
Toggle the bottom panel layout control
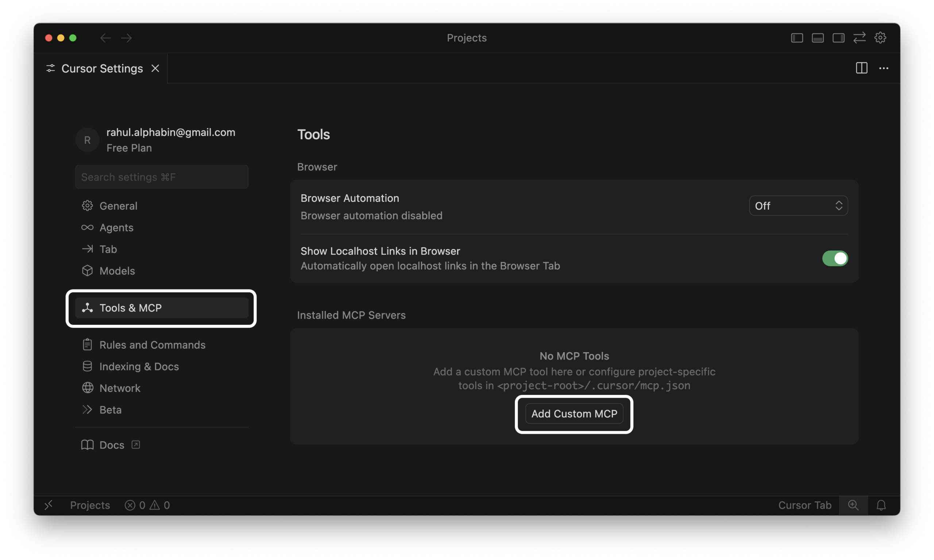pos(817,37)
